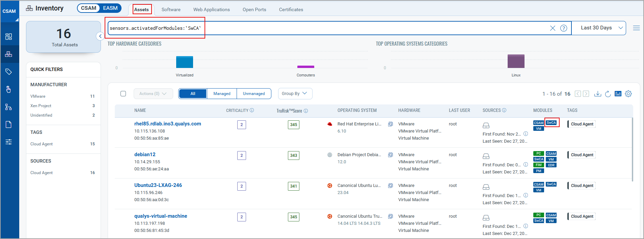The width and height of the screenshot is (644, 239).
Task: Open the Last 30 Days dropdown
Action: tap(599, 28)
